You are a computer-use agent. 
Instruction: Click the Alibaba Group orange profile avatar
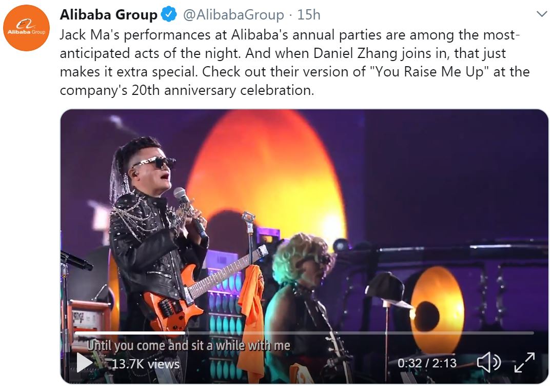pos(26,28)
